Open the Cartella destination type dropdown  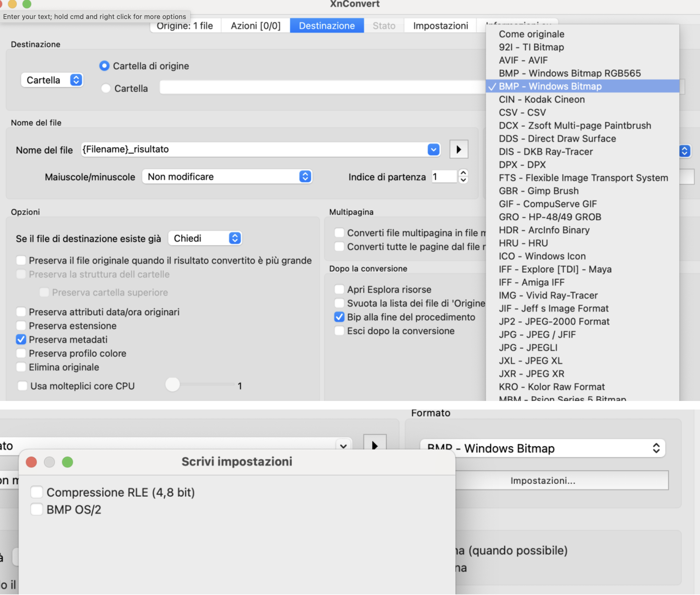coord(52,80)
